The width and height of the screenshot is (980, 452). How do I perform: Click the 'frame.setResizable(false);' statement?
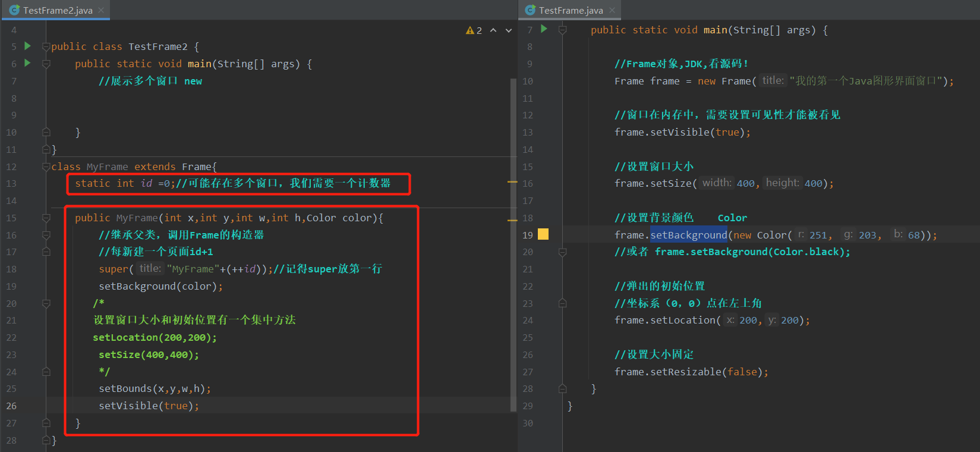point(691,372)
